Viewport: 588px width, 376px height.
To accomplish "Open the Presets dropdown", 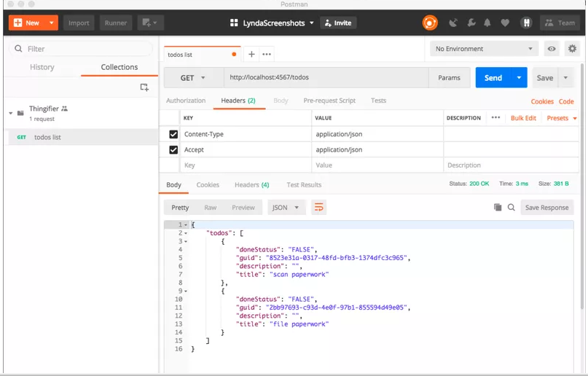I will coord(561,118).
